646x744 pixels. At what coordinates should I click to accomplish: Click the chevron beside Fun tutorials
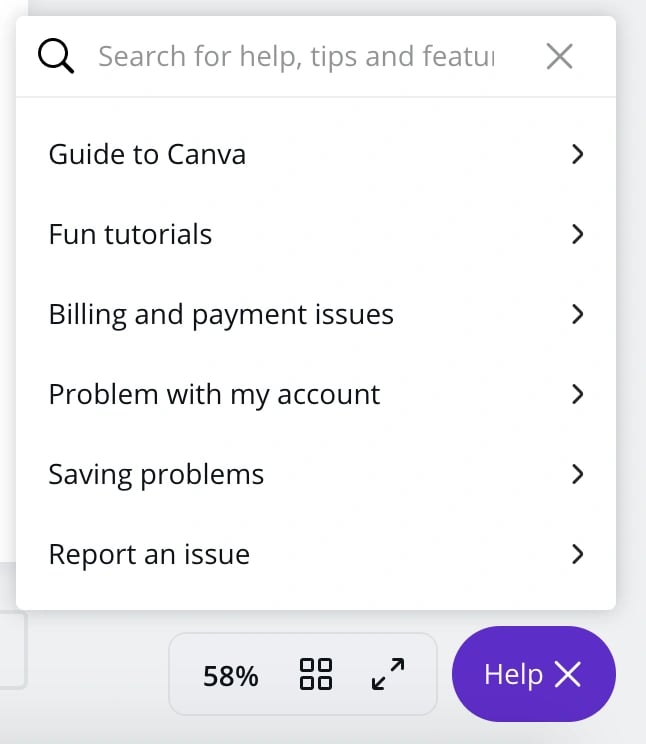[577, 234]
